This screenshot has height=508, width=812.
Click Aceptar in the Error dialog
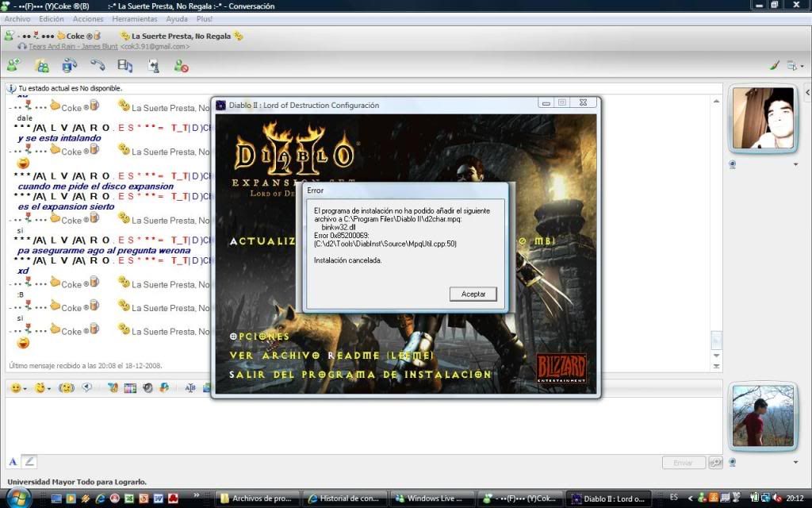pos(473,294)
